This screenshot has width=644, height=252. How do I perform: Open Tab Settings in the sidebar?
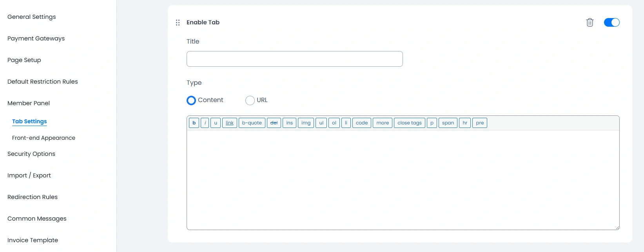pos(29,121)
